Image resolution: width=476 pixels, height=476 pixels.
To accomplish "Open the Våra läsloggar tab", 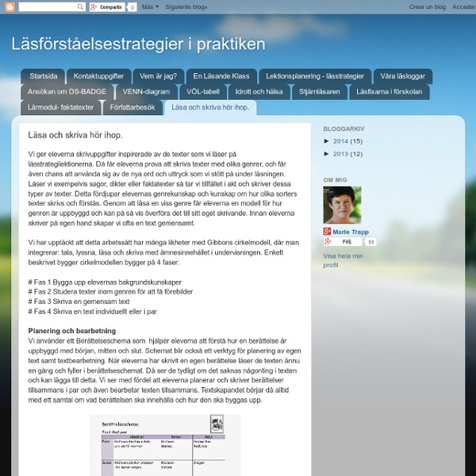I will point(402,76).
